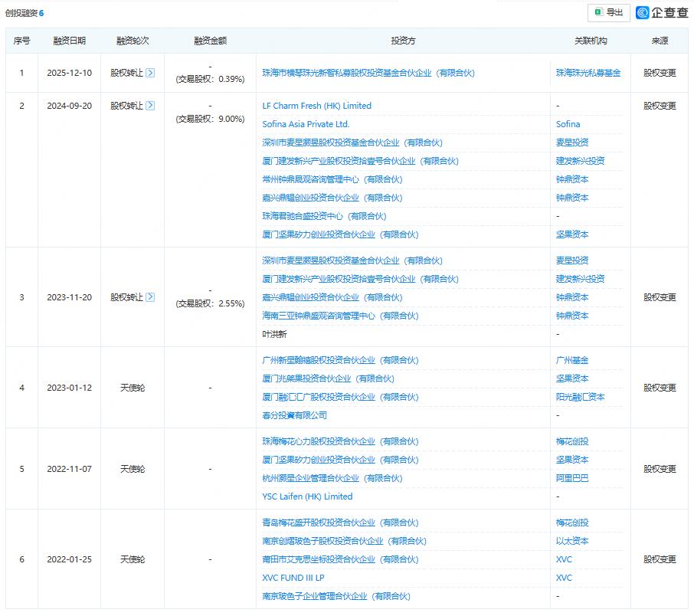Click the 关联机构 column header
Viewport: 694px width, 616px height.
point(591,41)
